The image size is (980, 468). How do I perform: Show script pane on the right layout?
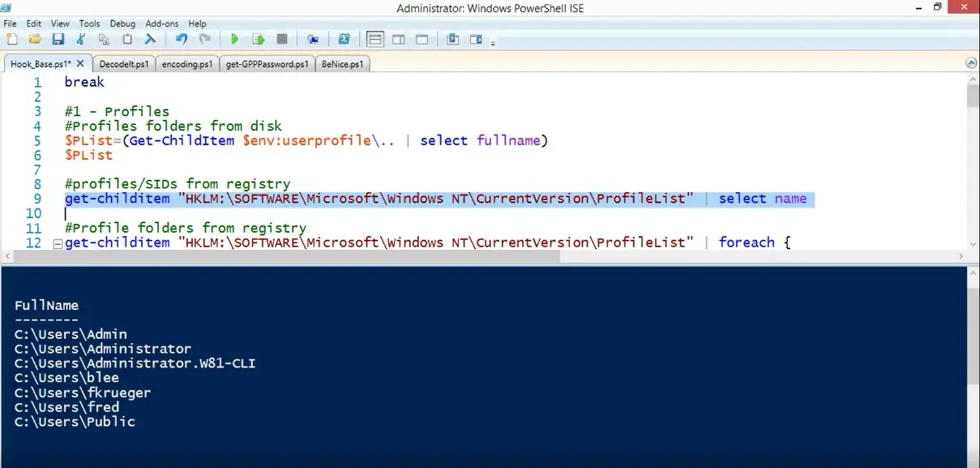pyautogui.click(x=398, y=39)
